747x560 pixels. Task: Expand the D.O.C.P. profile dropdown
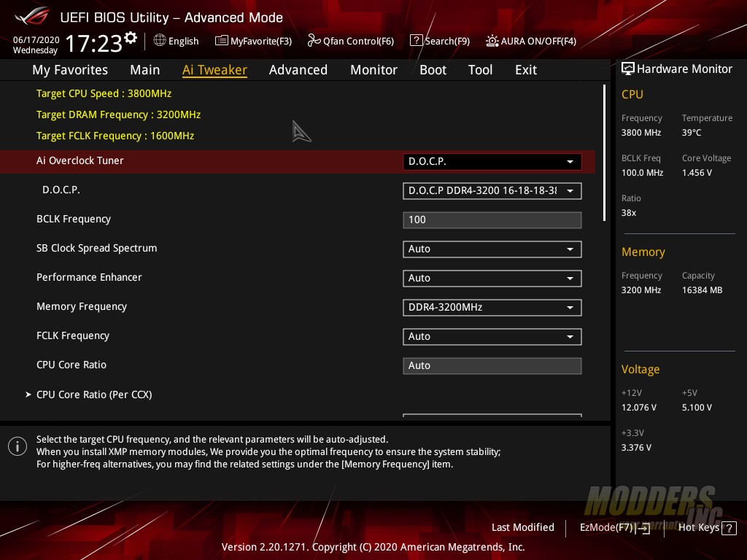tap(492, 191)
